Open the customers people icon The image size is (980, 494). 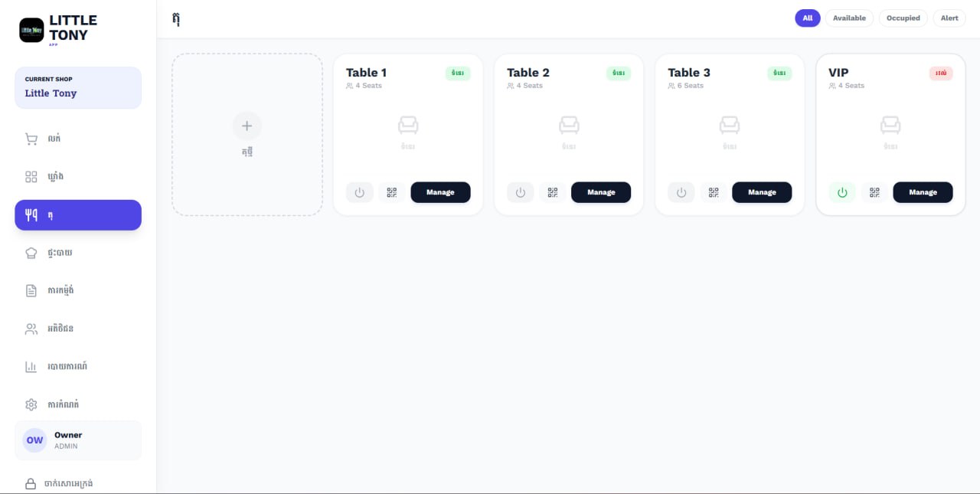click(78, 329)
